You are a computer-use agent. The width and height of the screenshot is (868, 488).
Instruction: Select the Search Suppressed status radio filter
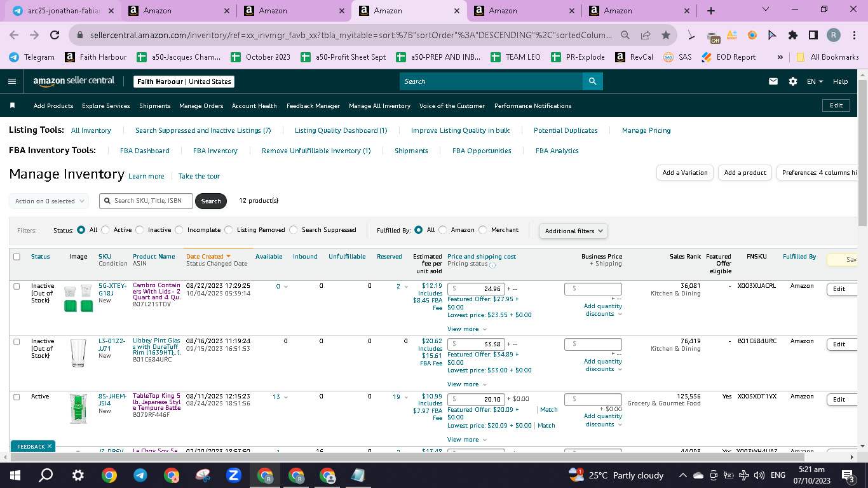point(294,230)
